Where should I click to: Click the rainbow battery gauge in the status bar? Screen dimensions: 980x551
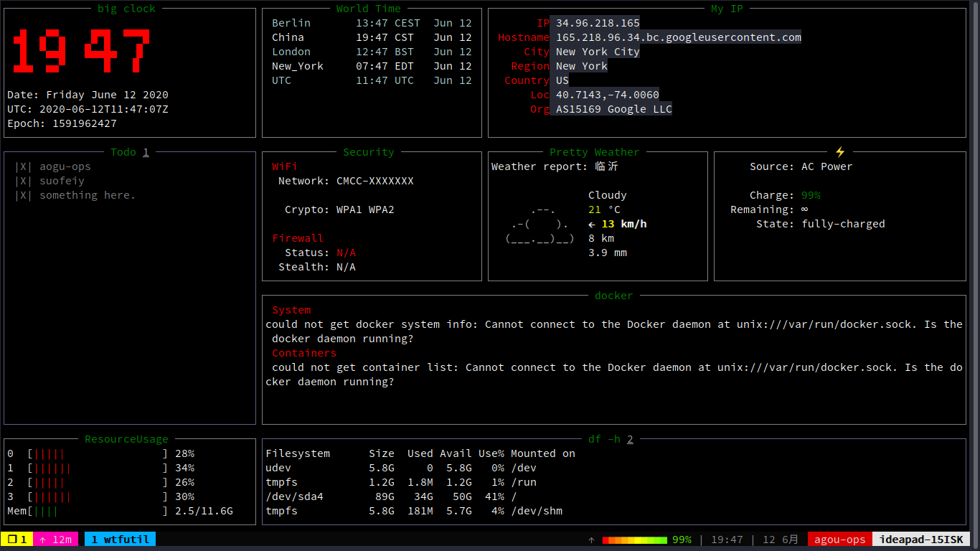pyautogui.click(x=635, y=540)
